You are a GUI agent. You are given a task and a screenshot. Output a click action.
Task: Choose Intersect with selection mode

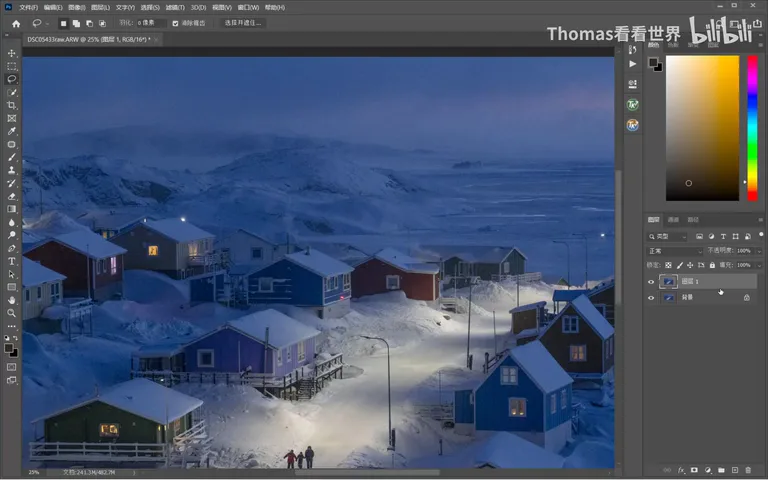tap(102, 23)
